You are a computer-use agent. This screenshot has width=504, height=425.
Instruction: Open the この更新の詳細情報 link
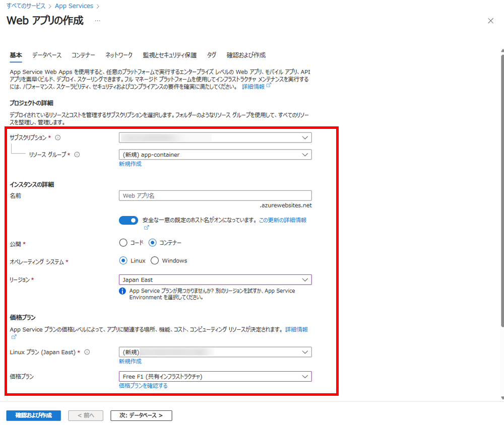(283, 220)
